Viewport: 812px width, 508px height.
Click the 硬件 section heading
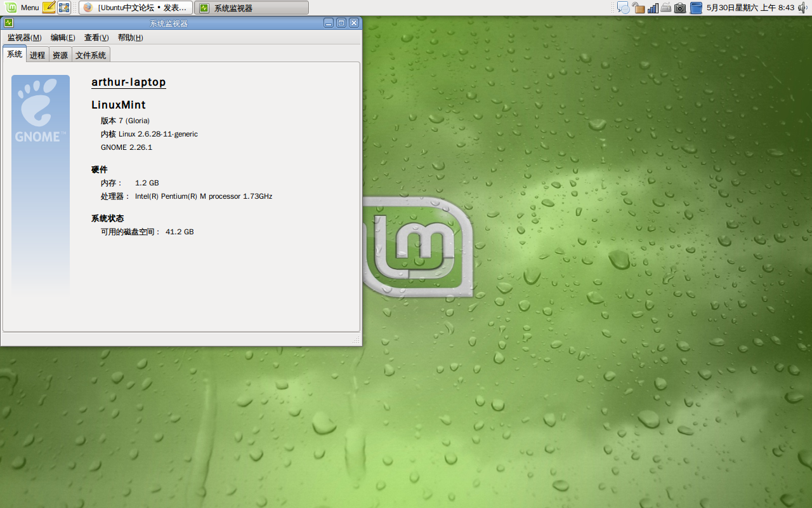100,170
